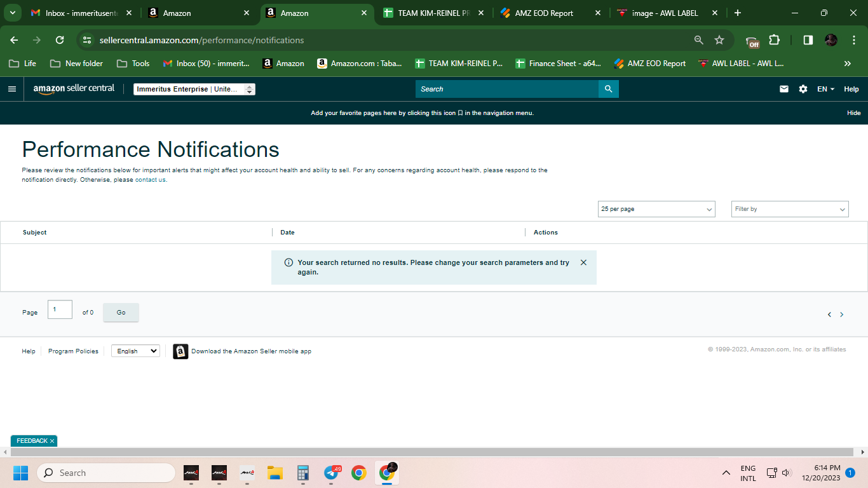
Task: Bookmark this page with the star icon
Action: pyautogui.click(x=719, y=40)
